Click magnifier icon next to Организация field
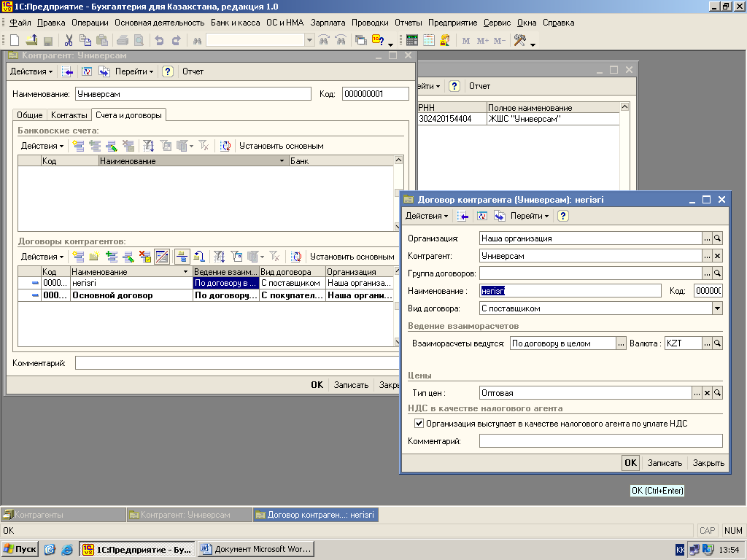747x560 pixels. tap(718, 238)
